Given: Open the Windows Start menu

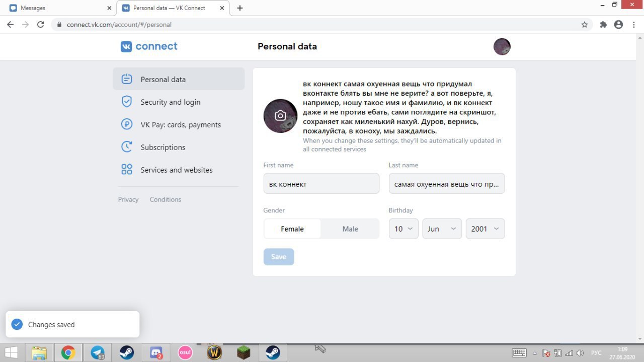Looking at the screenshot, I should pos(11,352).
